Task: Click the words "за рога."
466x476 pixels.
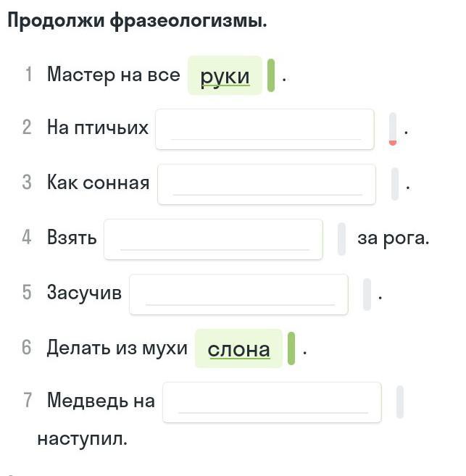Action: 393,238
